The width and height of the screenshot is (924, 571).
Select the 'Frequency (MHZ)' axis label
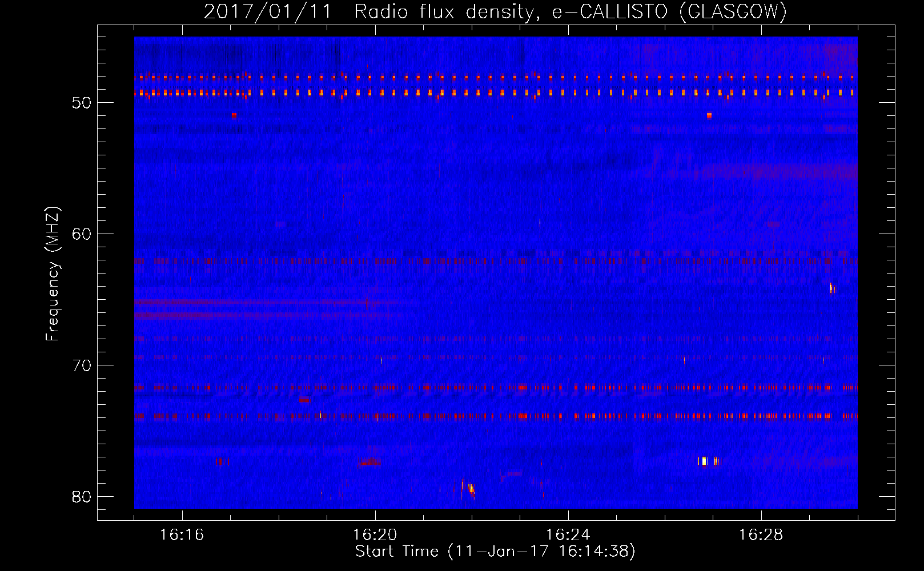click(x=53, y=274)
